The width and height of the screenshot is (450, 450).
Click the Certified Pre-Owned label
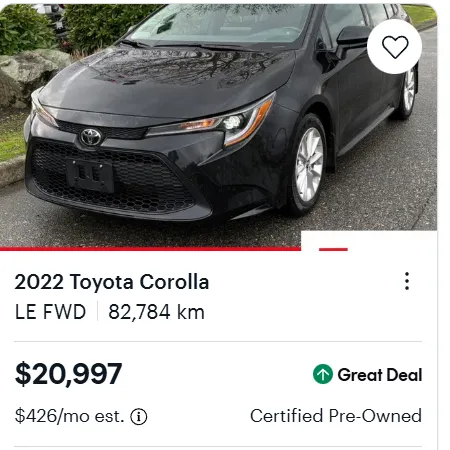pos(336,416)
